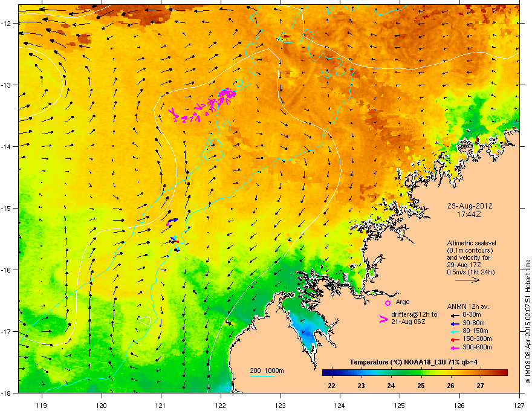
Task: Click the Argo legend label
Action: tap(403, 302)
